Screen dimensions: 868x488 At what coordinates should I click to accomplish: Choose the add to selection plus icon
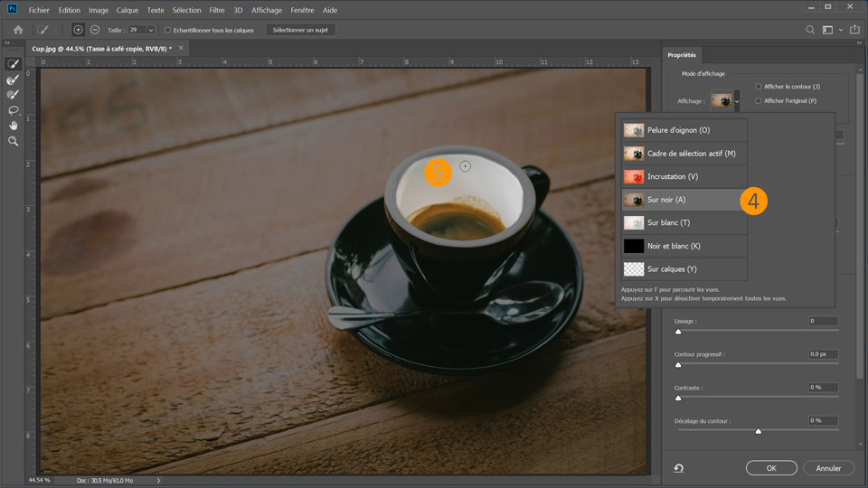tap(78, 30)
